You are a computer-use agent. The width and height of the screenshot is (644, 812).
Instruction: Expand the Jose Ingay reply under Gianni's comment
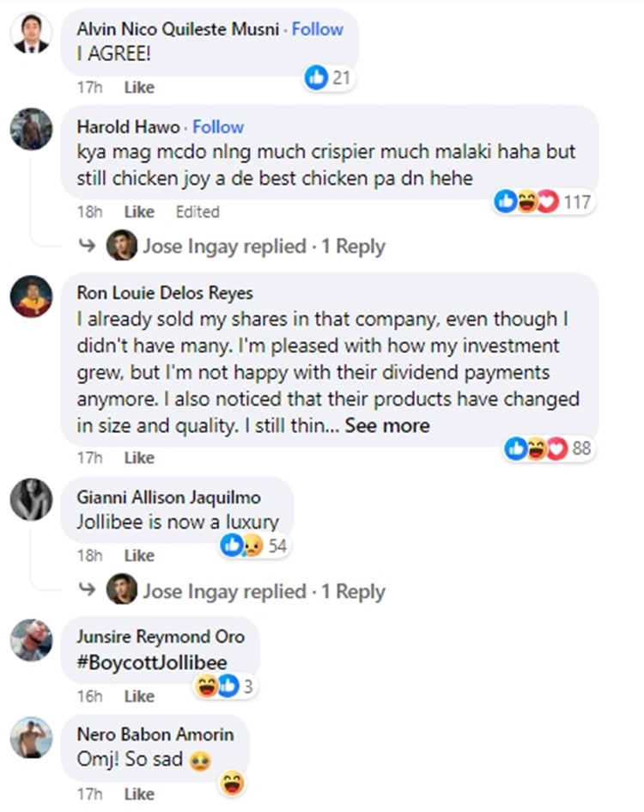(x=263, y=592)
